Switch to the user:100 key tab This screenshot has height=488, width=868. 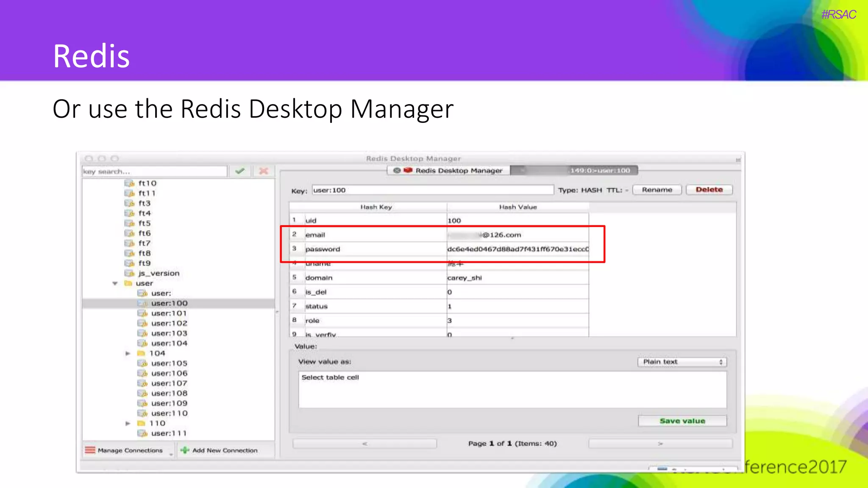(x=574, y=170)
